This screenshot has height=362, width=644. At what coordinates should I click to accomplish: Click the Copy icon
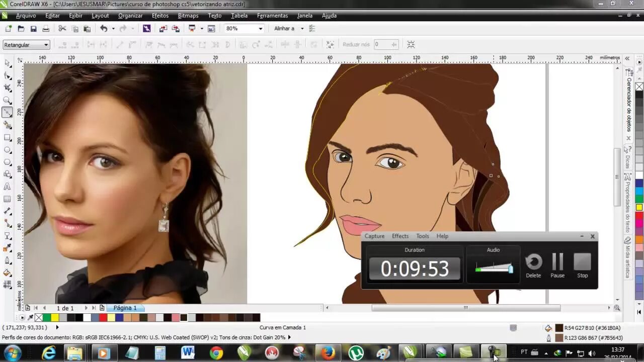coord(75,29)
